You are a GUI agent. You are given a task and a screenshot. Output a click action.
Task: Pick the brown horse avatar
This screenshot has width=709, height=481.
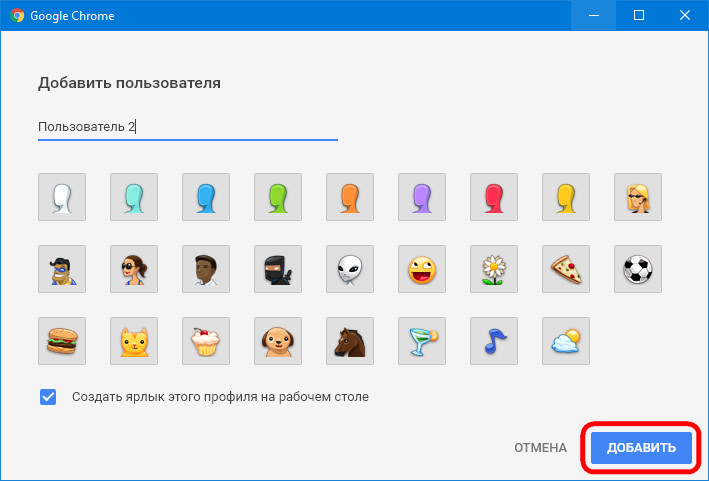350,341
